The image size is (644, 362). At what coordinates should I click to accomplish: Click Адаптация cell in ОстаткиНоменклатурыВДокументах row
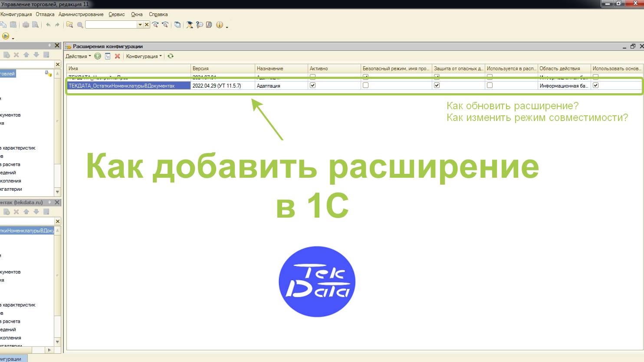click(281, 85)
